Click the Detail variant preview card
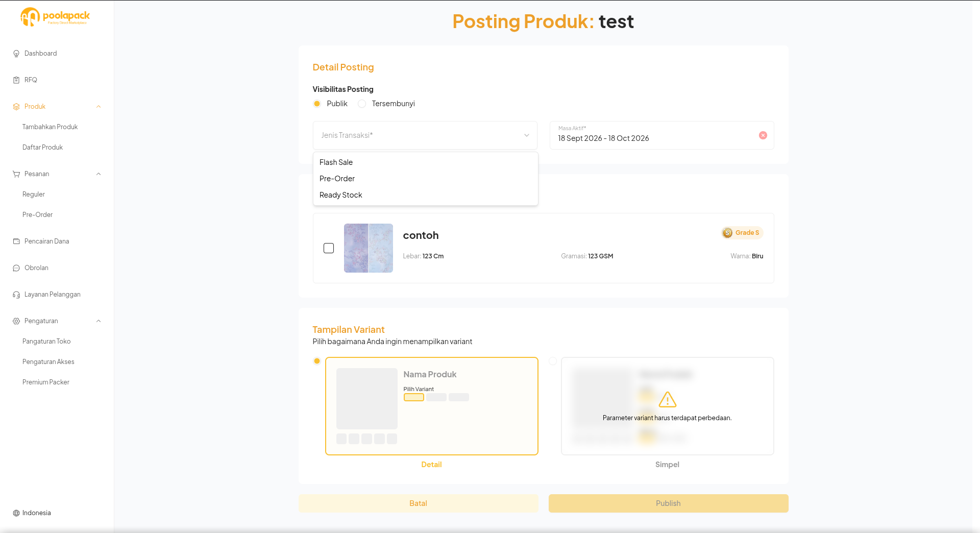This screenshot has width=980, height=533. coord(432,406)
